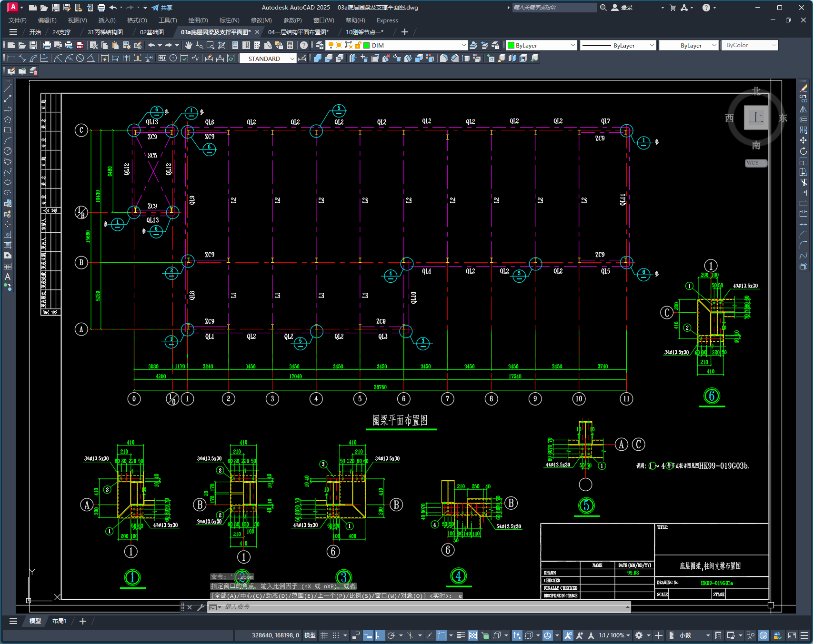
Task: Toggle Object Snap in the status bar
Action: [x=442, y=635]
